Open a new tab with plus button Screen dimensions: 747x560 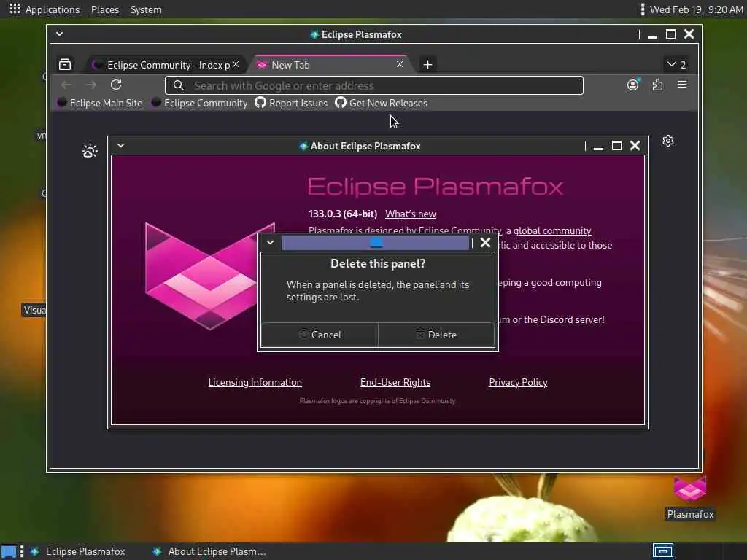427,64
